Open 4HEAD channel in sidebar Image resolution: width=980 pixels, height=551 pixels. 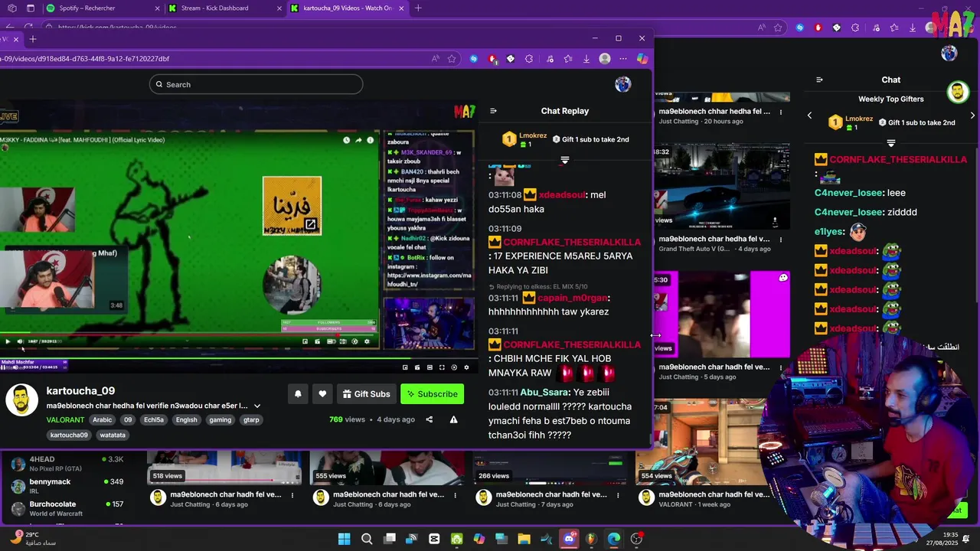pos(67,464)
